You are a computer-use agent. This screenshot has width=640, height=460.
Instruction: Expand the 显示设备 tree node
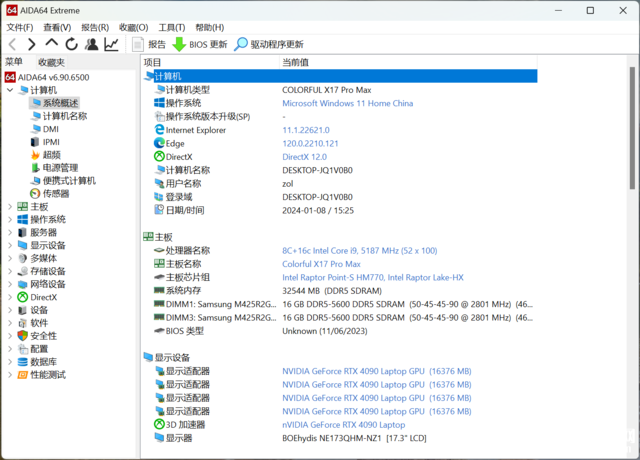coord(10,245)
